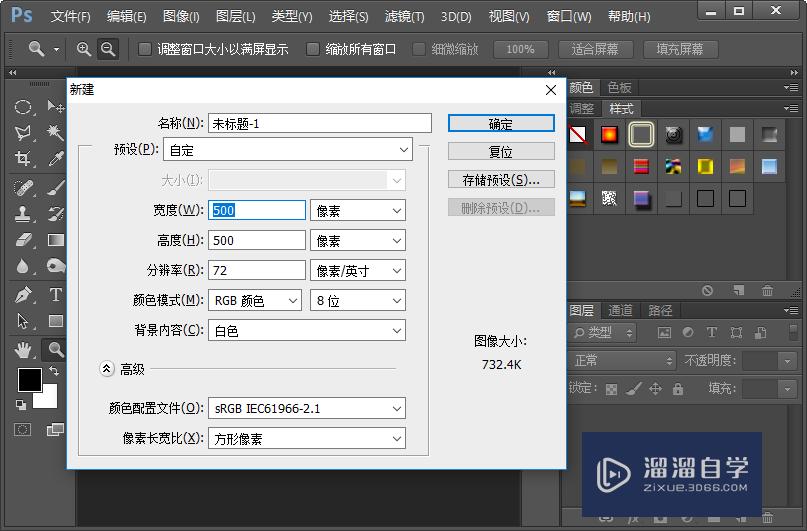
Task: Toggle 细微缩放 checkbox
Action: pyautogui.click(x=419, y=49)
